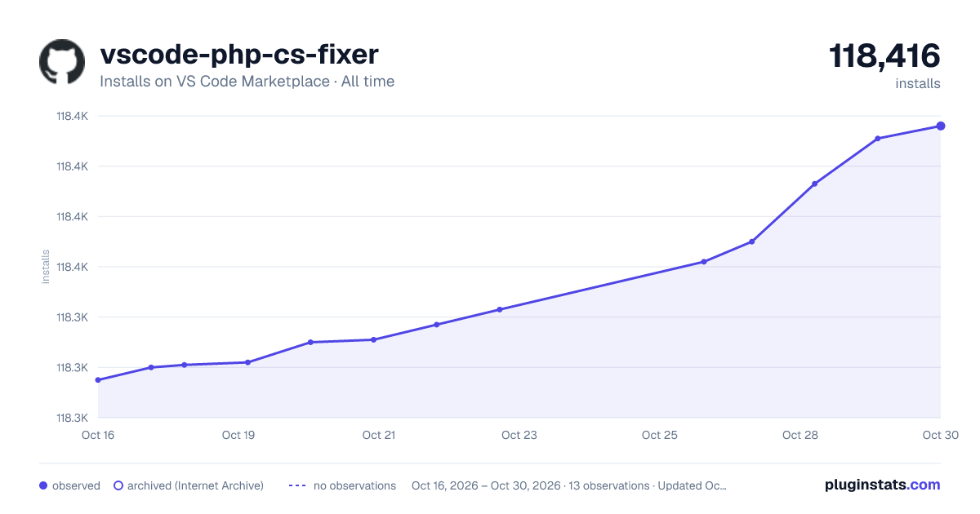The width and height of the screenshot is (980, 514).
Task: Click the rotated installs y-axis title
Action: tap(46, 267)
